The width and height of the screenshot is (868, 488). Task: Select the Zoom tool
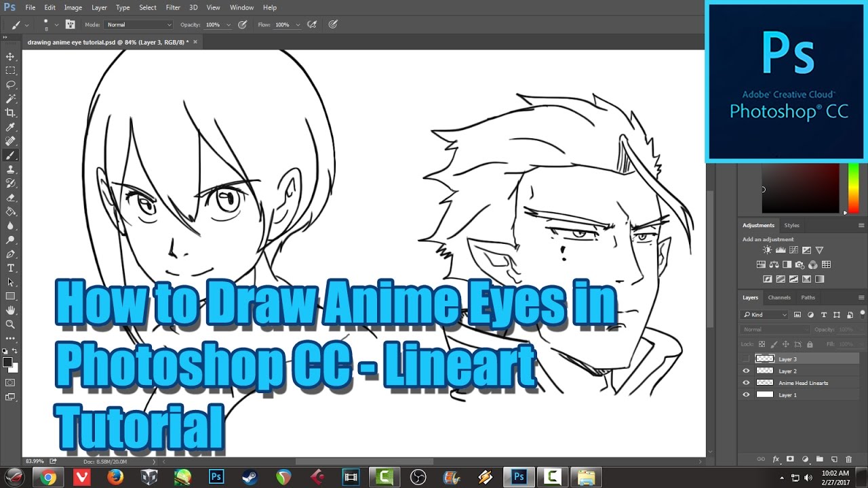click(10, 324)
